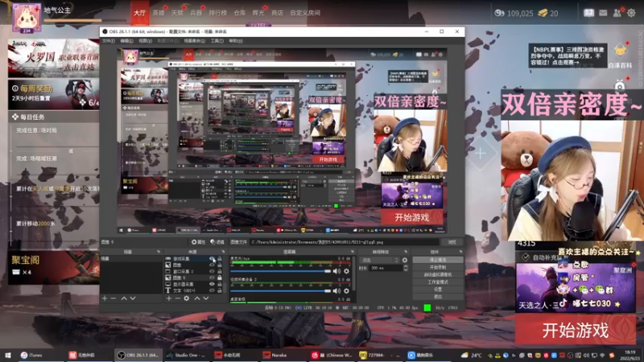The height and width of the screenshot is (362, 644).
Task: Move scene down with arrow icon
Action: [x=133, y=298]
